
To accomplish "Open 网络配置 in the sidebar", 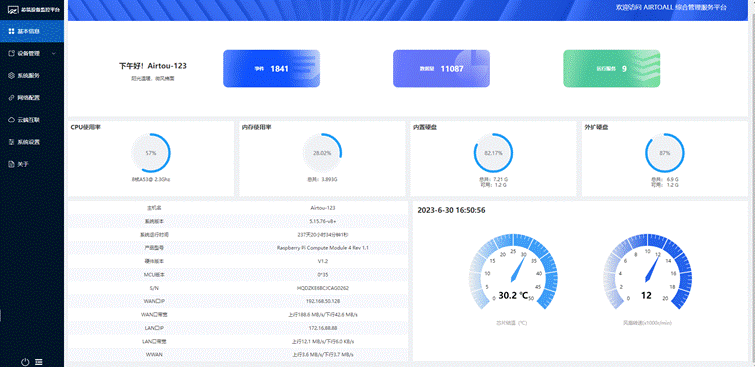I will pyautogui.click(x=32, y=98).
